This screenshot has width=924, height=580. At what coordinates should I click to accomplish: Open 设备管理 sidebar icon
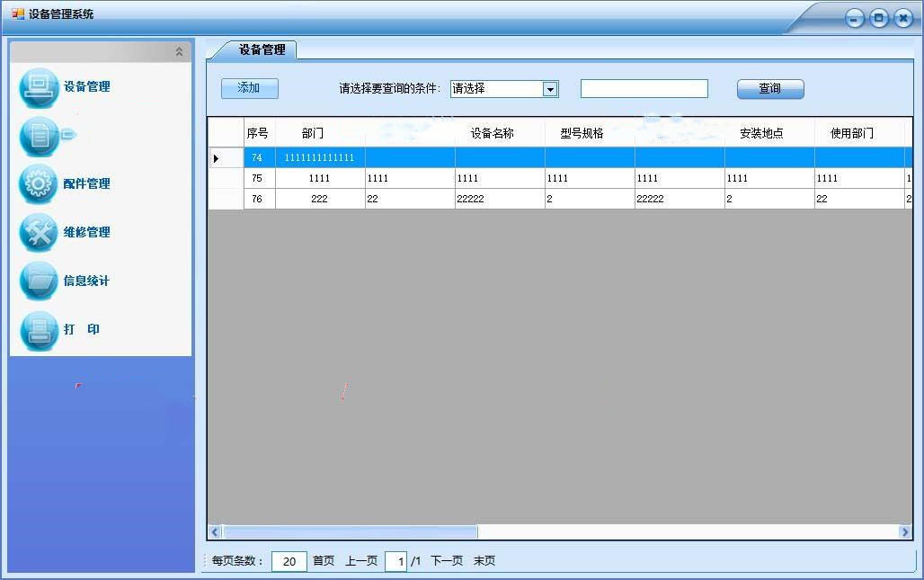click(x=39, y=87)
